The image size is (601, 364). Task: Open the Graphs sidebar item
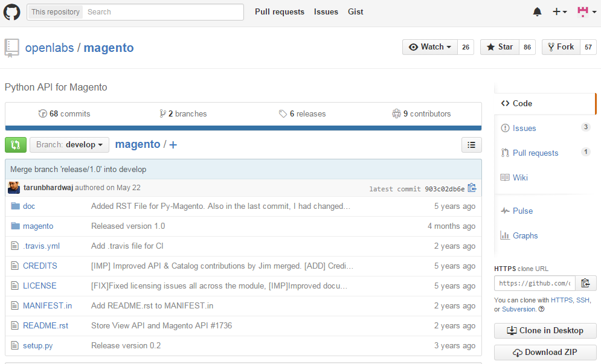[525, 235]
